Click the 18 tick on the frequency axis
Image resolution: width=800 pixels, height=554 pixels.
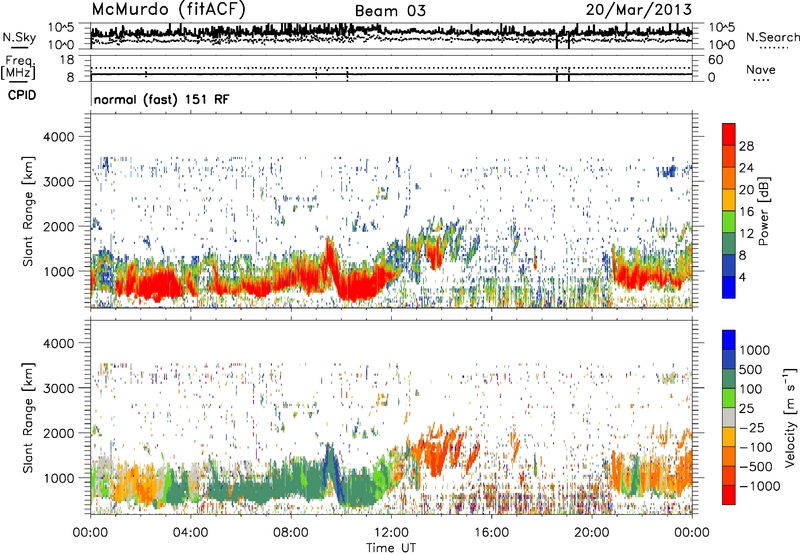click(x=67, y=60)
